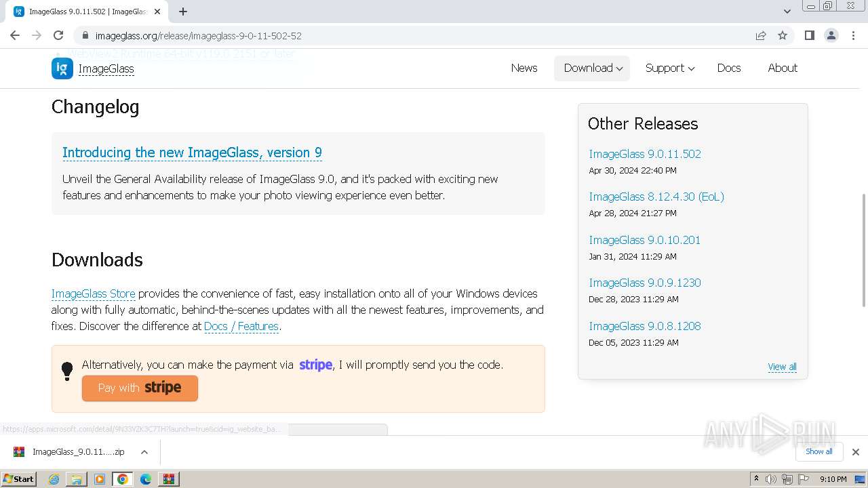The width and height of the screenshot is (868, 488).
Task: Open options for the downloaded zip file
Action: tap(144, 452)
